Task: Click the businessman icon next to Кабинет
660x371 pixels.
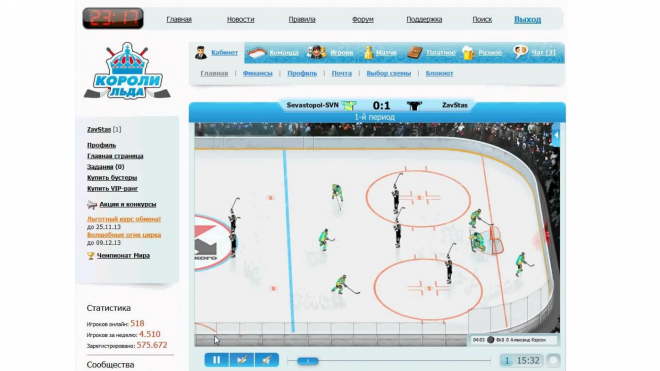Action: pos(201,53)
